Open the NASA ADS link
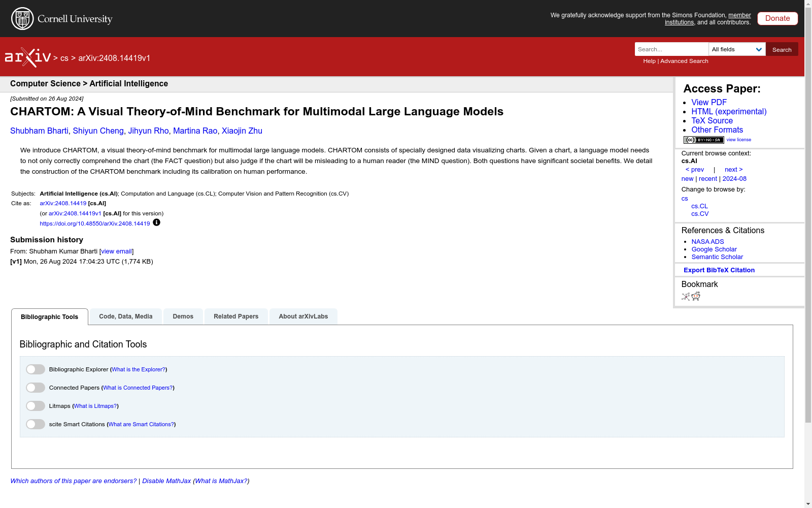Image resolution: width=812 pixels, height=508 pixels. pos(707,242)
